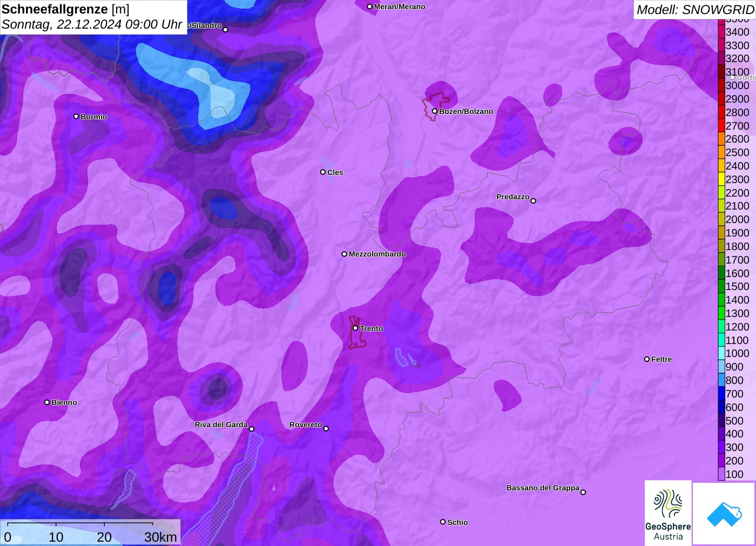Pick the Bormio location marker dot
Viewport: 756px width, 546px height.
click(76, 116)
